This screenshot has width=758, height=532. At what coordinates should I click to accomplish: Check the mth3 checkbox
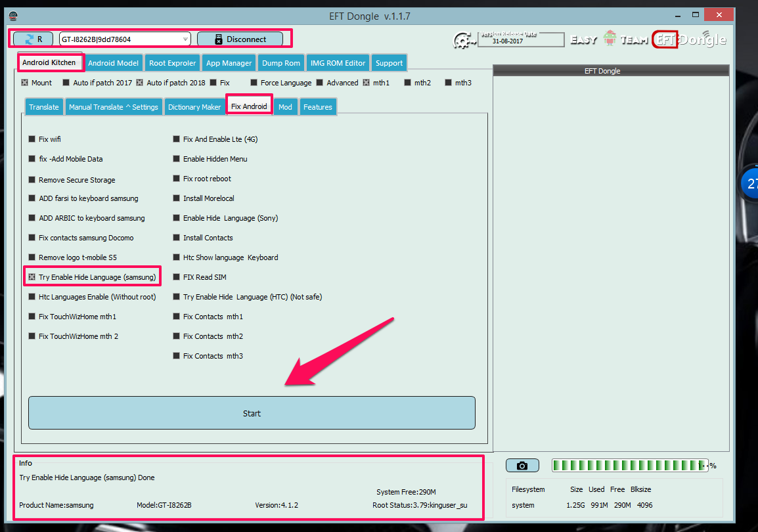pyautogui.click(x=448, y=83)
